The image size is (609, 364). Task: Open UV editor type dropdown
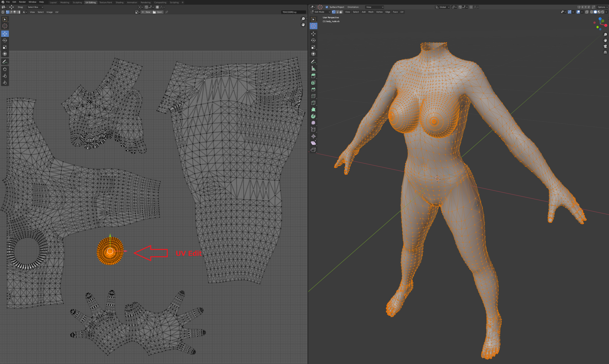[4, 7]
